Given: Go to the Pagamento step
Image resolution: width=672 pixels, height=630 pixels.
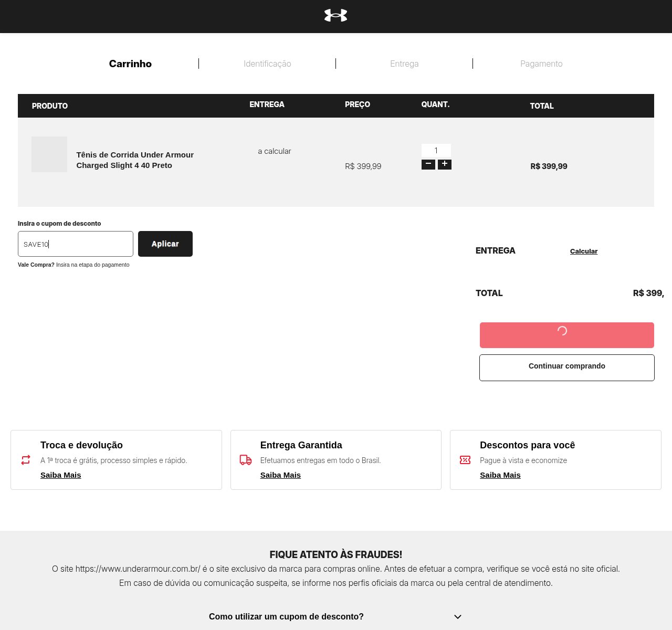Looking at the screenshot, I should click(541, 64).
